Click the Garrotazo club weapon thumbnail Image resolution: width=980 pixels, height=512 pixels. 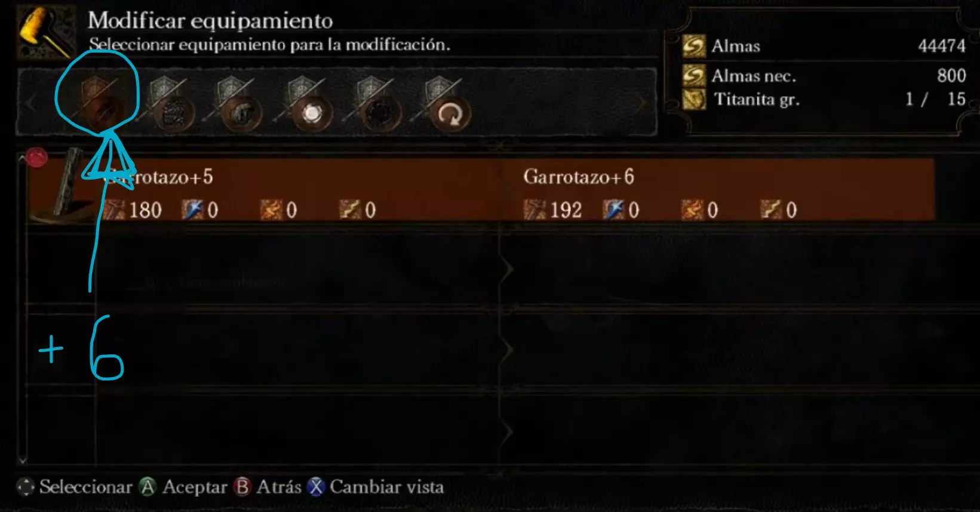pyautogui.click(x=69, y=184)
